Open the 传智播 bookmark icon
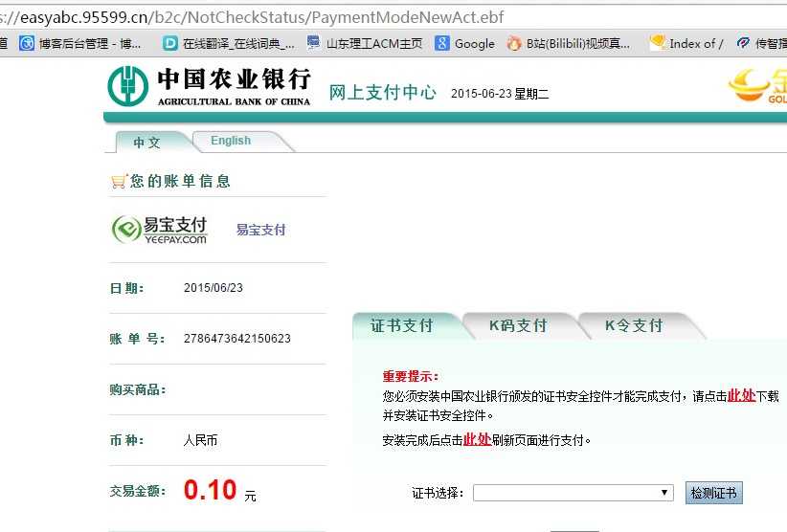This screenshot has width=787, height=532. point(744,44)
